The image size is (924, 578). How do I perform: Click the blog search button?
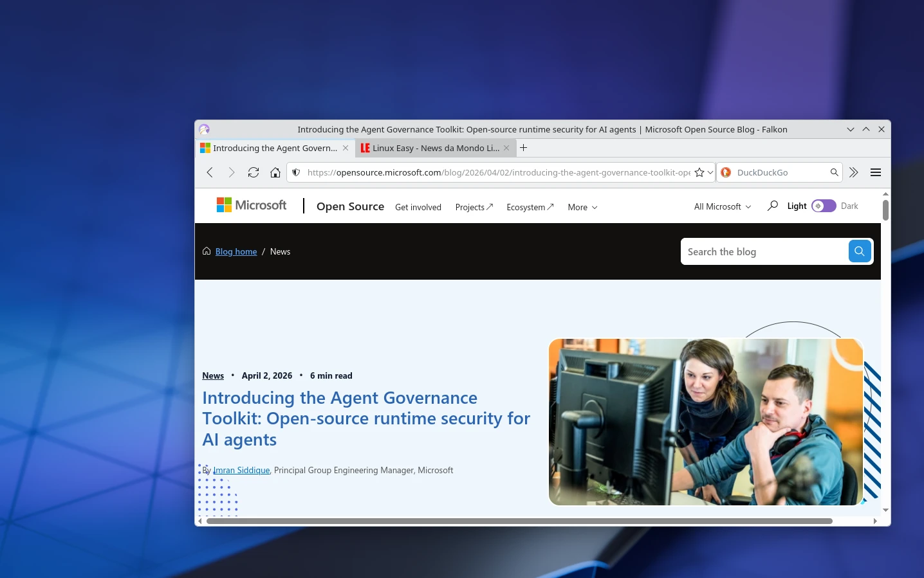pyautogui.click(x=860, y=251)
